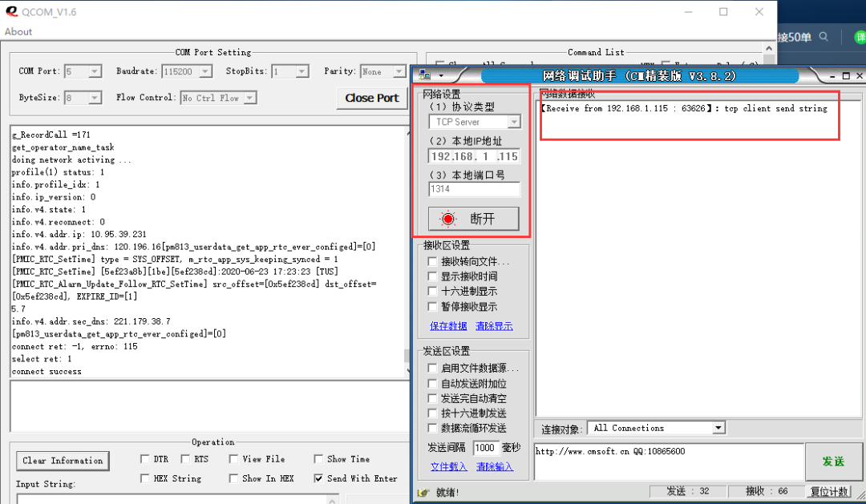Click the green translate icon in the background window
The image size is (866, 504).
pos(860,38)
